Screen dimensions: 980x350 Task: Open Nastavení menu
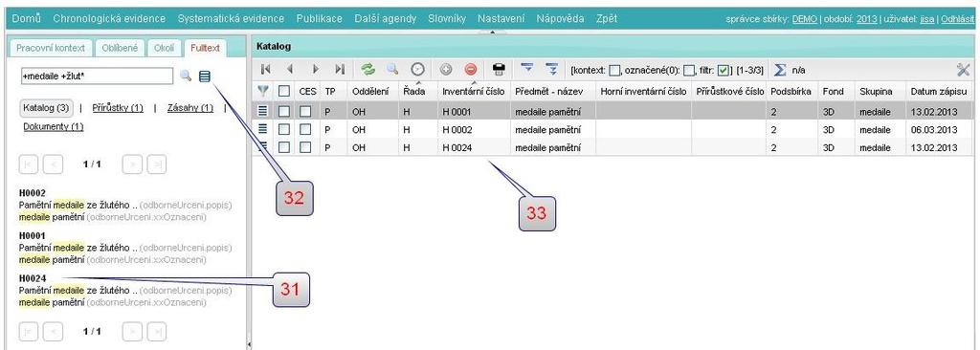coord(501,19)
